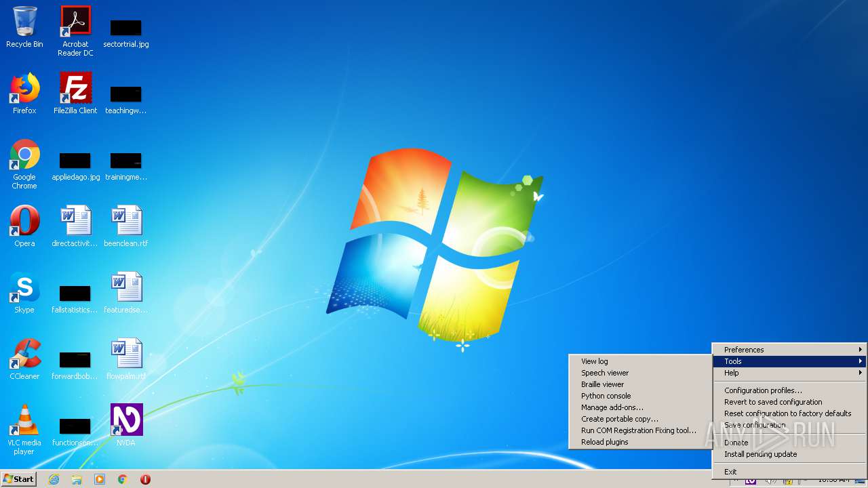Open Configuration profiles dialog

pos(789,390)
